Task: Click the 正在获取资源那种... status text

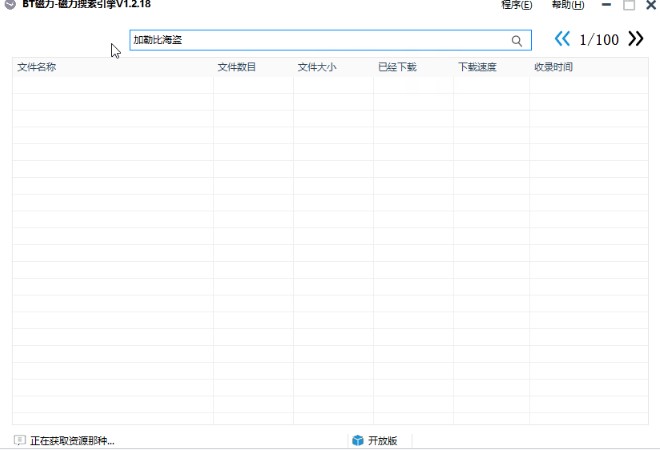Action: click(x=72, y=441)
